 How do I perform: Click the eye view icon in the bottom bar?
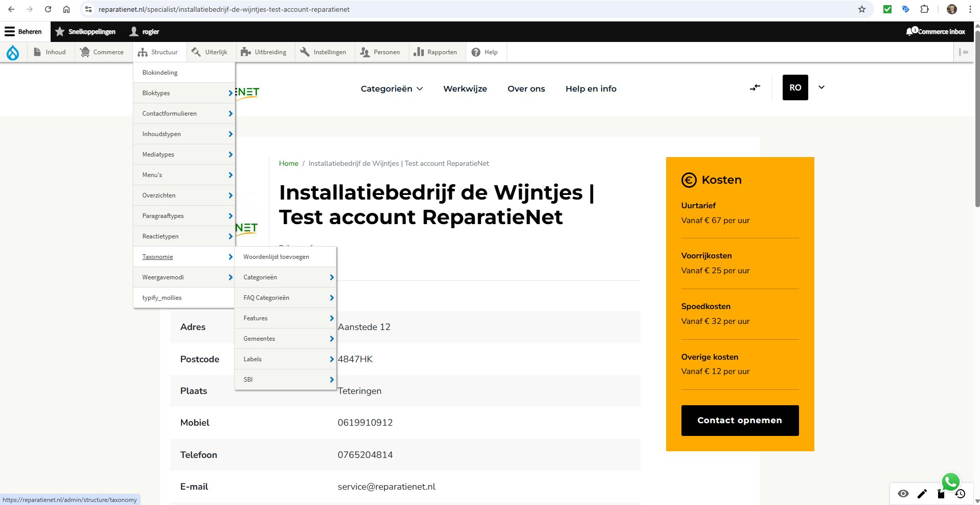tap(903, 494)
